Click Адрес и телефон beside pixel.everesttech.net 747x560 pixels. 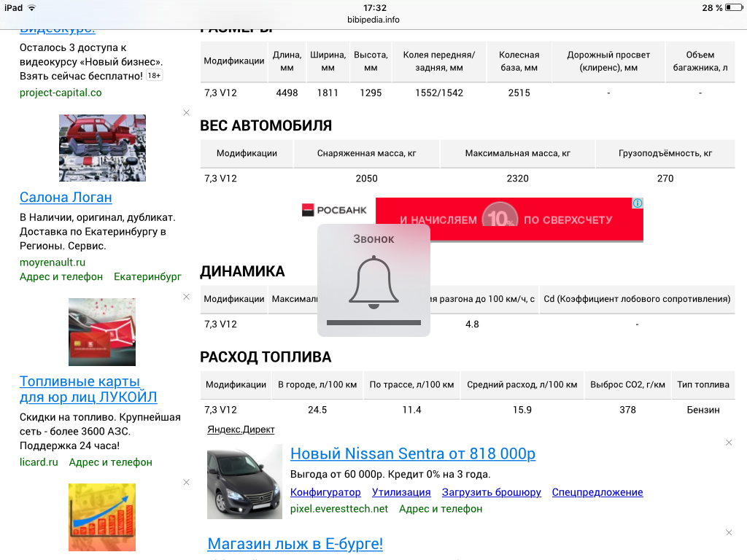(x=441, y=508)
